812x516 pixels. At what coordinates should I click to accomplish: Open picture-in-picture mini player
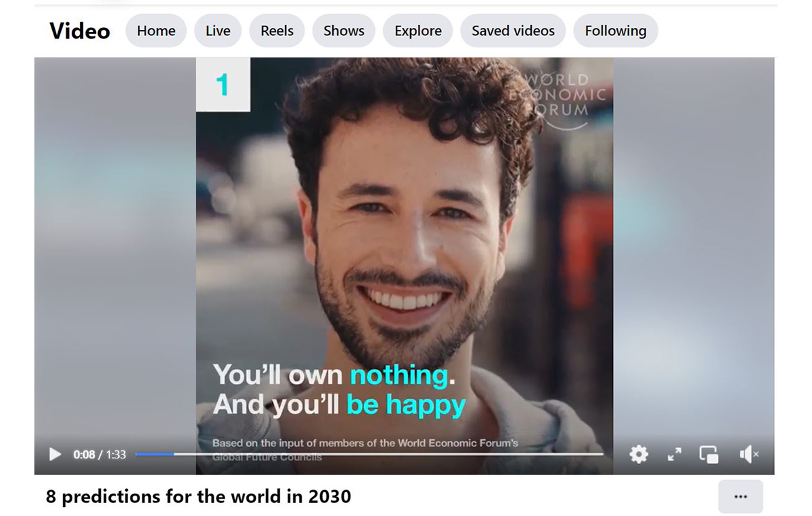point(709,454)
